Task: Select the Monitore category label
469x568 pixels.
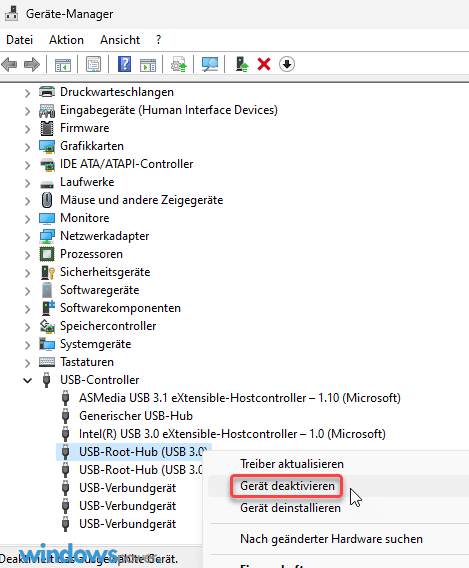Action: point(84,218)
